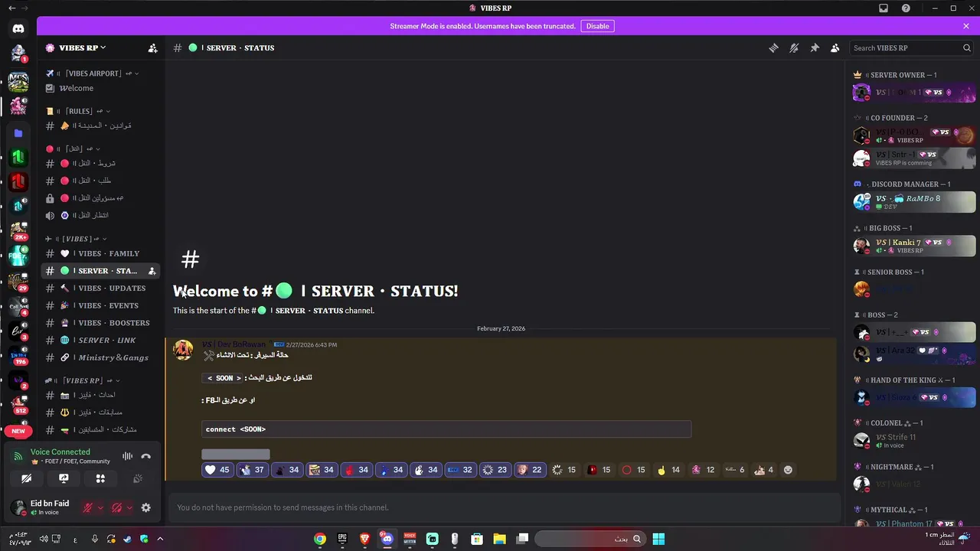
Task: Collapse the VIBES RP category in channel list
Action: [82, 380]
